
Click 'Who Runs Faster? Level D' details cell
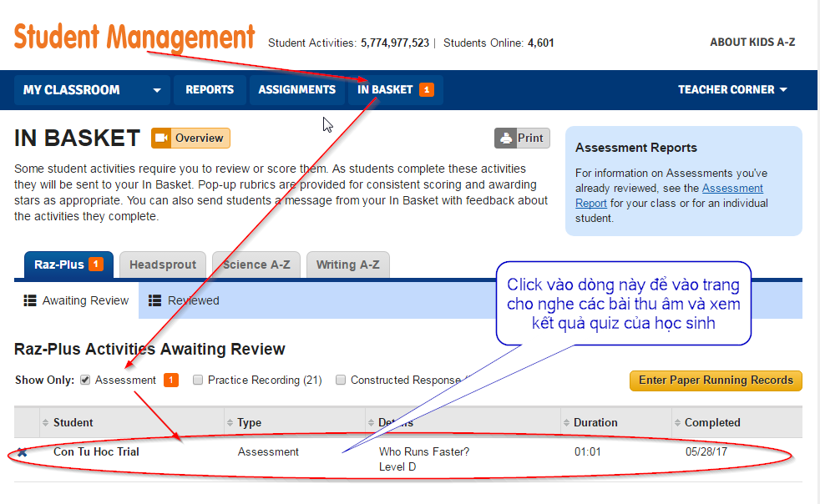pyautogui.click(x=424, y=459)
